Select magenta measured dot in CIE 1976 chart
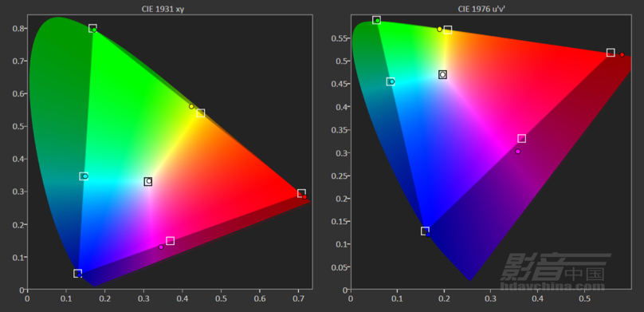 click(518, 152)
